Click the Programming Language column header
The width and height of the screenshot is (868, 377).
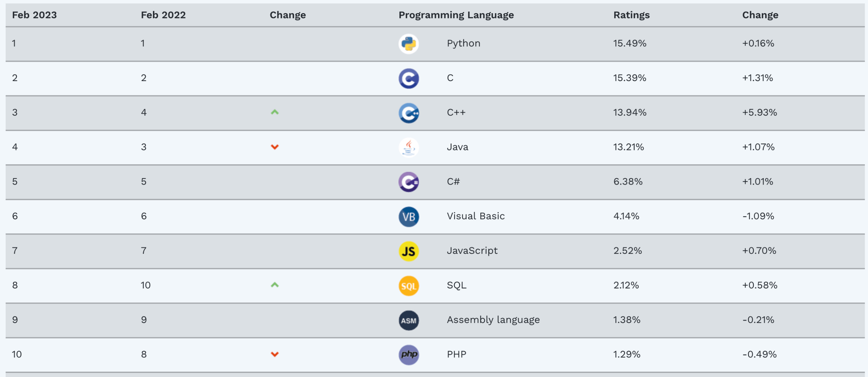[456, 15]
